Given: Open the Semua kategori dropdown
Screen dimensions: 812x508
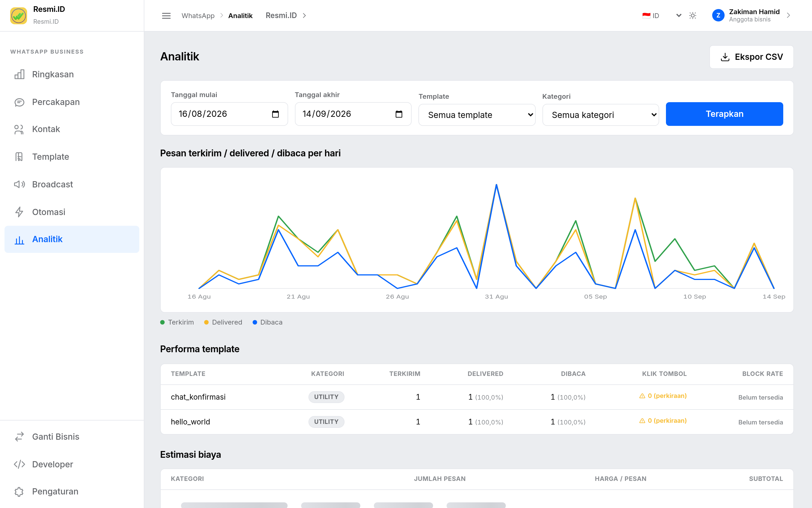Looking at the screenshot, I should (x=601, y=115).
